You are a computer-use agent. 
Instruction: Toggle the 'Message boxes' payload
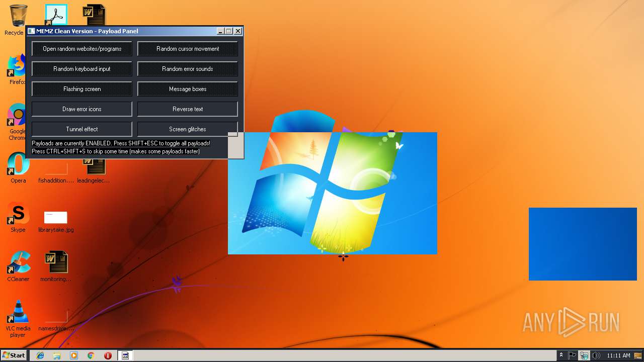pyautogui.click(x=188, y=89)
